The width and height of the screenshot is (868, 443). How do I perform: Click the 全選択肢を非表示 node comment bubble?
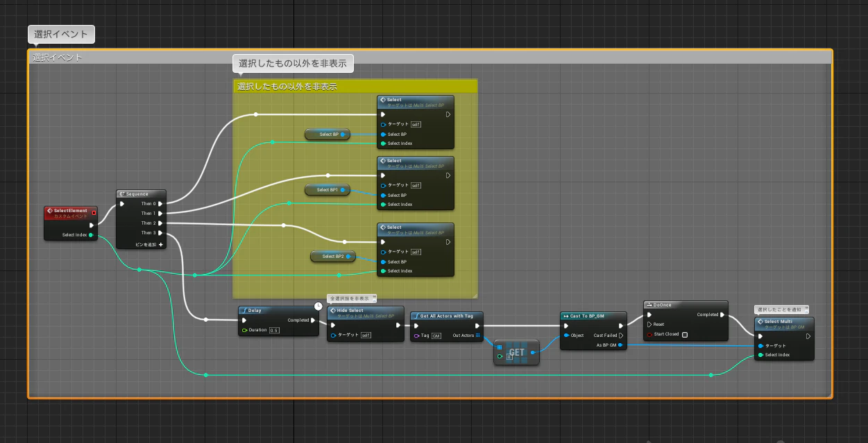coord(352,298)
